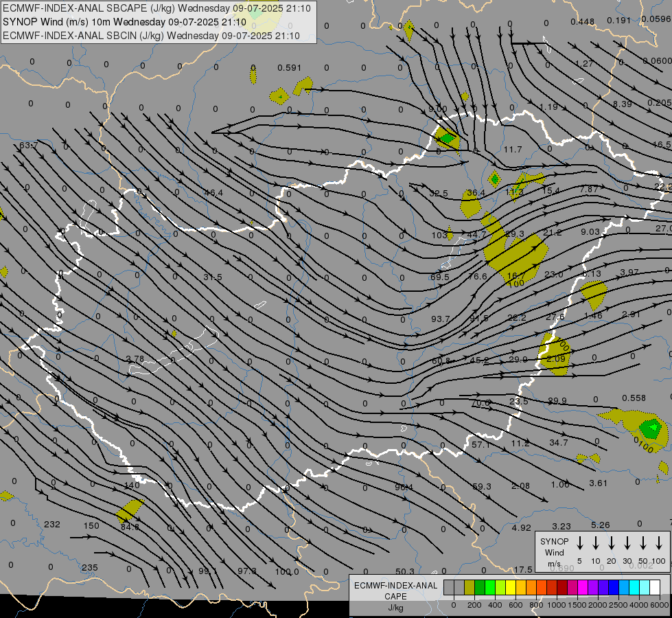
Task: Click the 76.6 value on the map
Action: pyautogui.click(x=478, y=276)
